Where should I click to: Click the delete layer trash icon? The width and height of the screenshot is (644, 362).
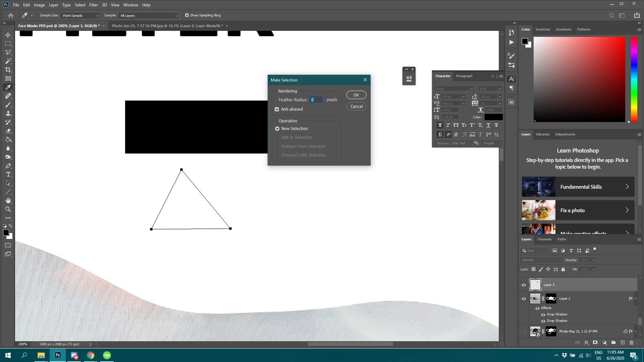tap(632, 343)
